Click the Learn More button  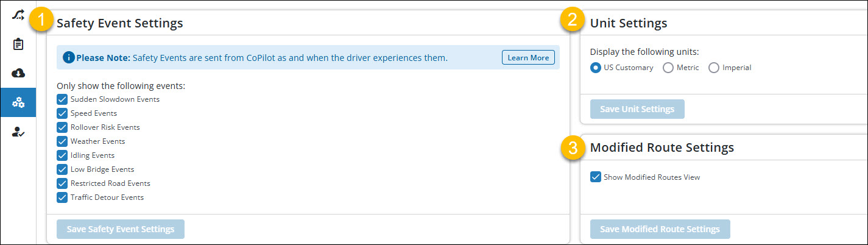[x=528, y=58]
